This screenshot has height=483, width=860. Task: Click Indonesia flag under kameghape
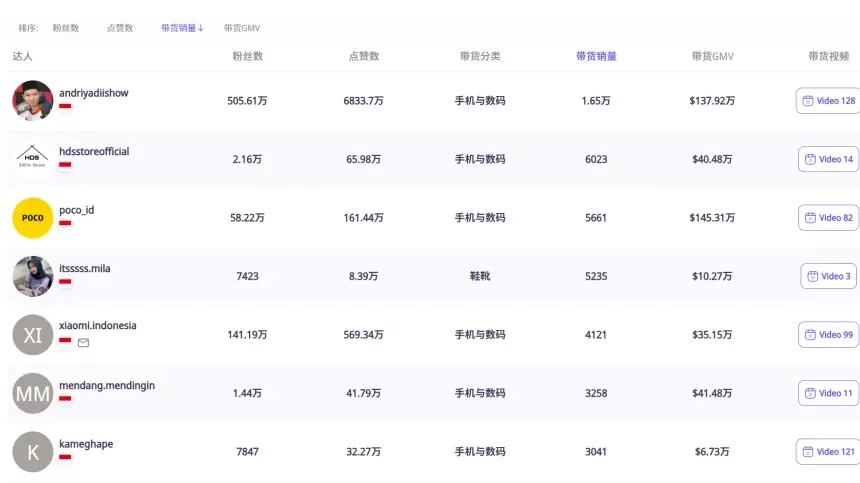[65, 457]
